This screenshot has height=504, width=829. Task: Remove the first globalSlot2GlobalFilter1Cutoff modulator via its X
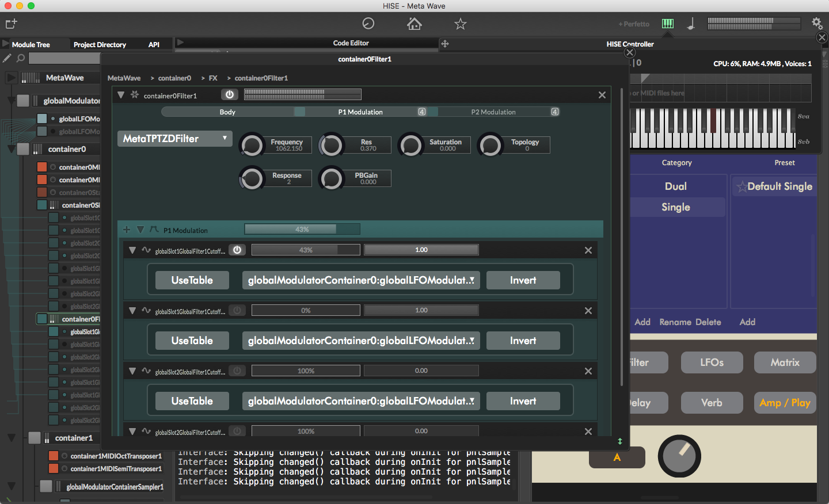pyautogui.click(x=588, y=371)
